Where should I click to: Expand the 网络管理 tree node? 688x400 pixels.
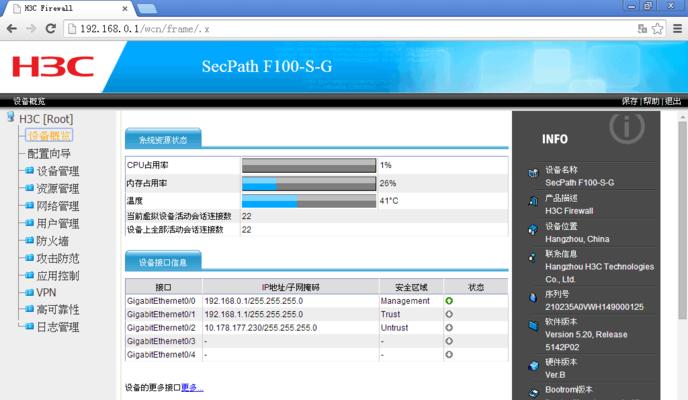[x=29, y=205]
